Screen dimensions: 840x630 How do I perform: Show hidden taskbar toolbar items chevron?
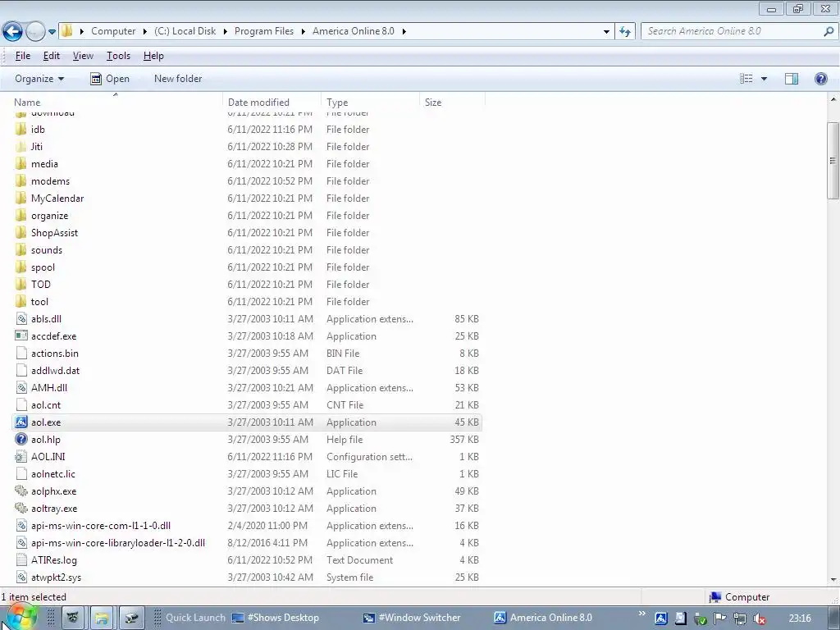point(641,612)
